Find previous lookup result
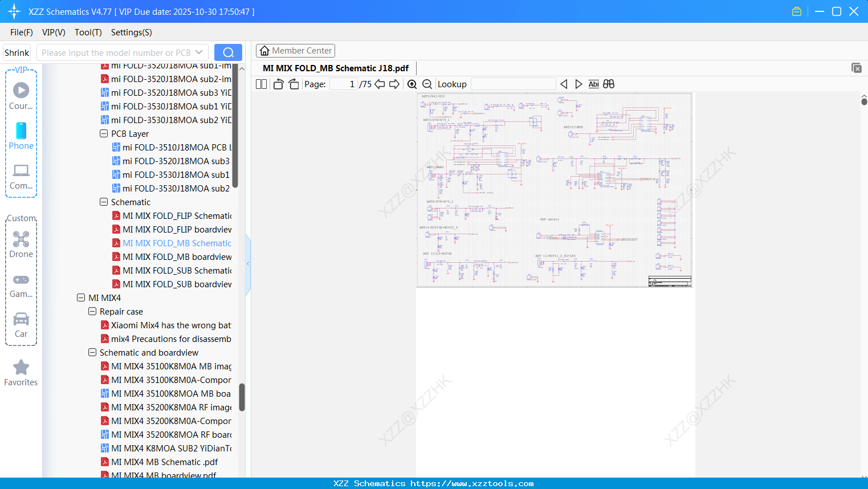Image resolution: width=868 pixels, height=489 pixels. click(x=564, y=84)
